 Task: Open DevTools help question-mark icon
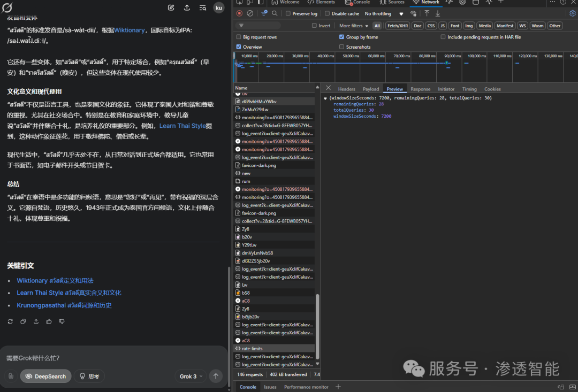click(x=563, y=2)
